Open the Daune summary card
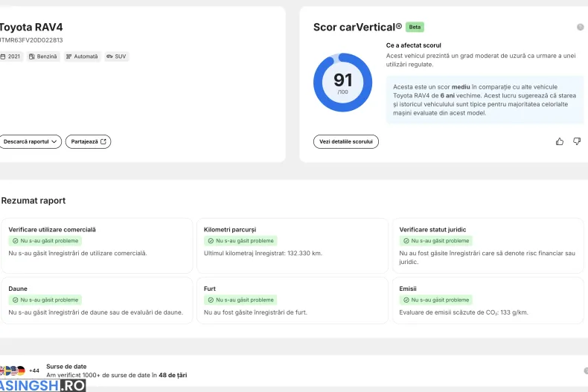Viewport: 588px width, 392px height. (x=97, y=301)
